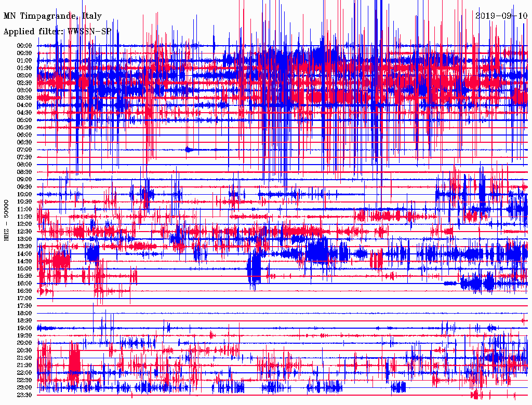
Task: Select the 00:30 time label
Action: tap(24, 53)
